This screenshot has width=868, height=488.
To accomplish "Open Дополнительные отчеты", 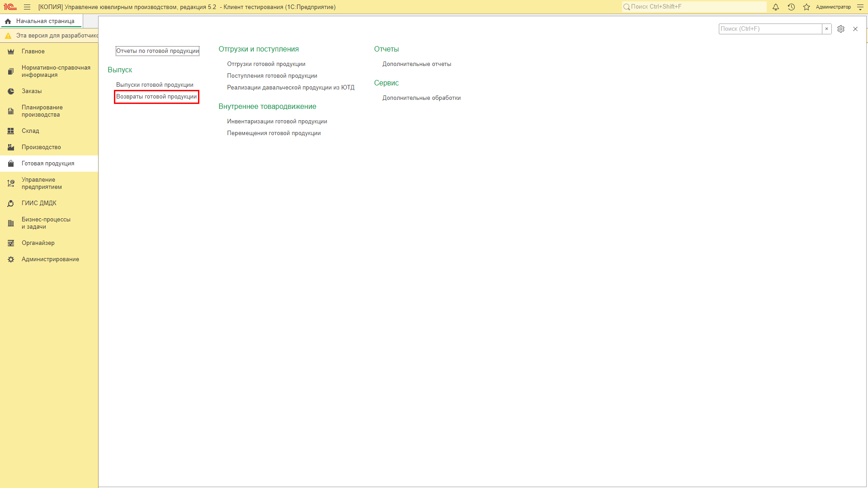I will [x=417, y=64].
